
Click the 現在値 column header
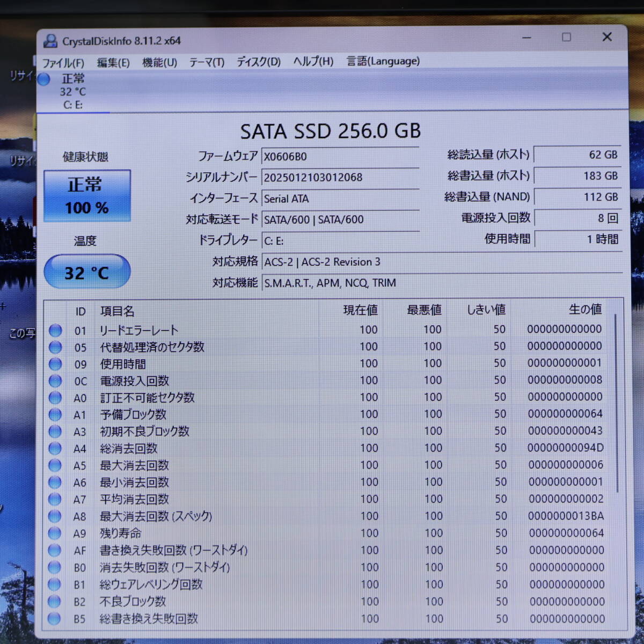pos(360,310)
